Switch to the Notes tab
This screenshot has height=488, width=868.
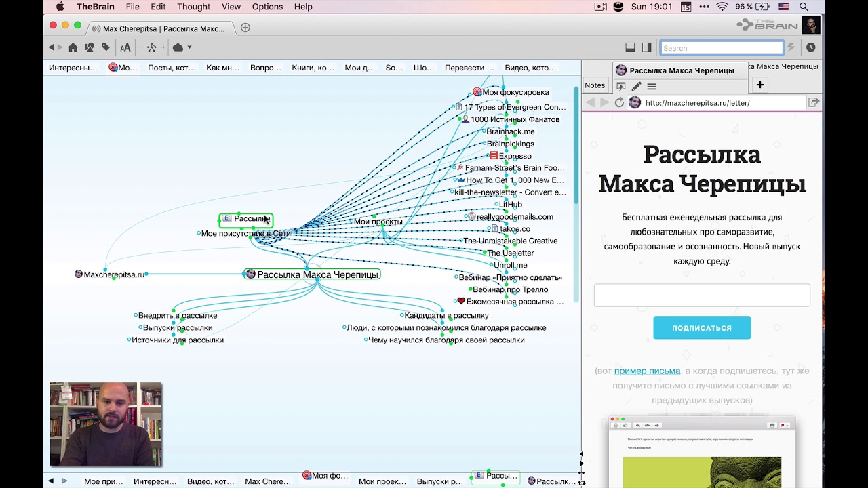coord(595,85)
